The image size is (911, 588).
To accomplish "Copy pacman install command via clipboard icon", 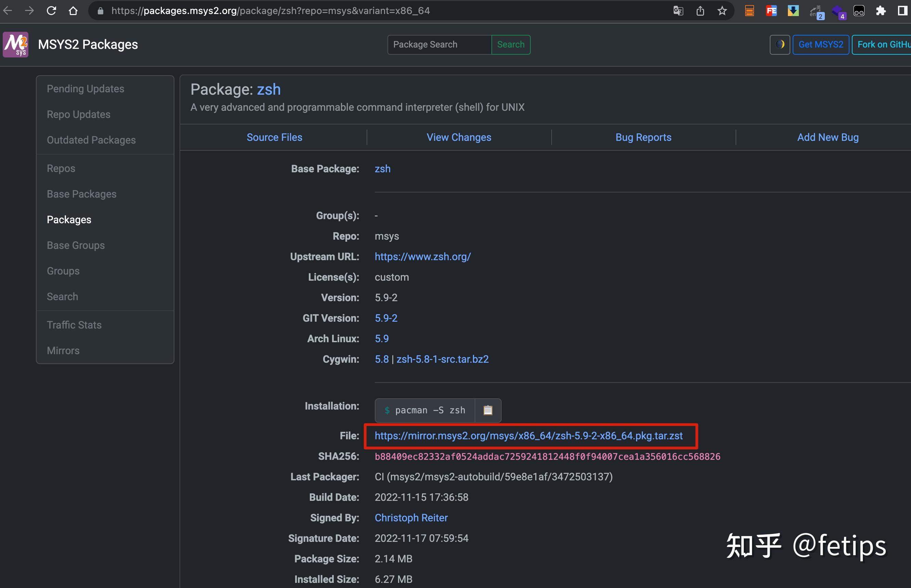I will pos(488,410).
